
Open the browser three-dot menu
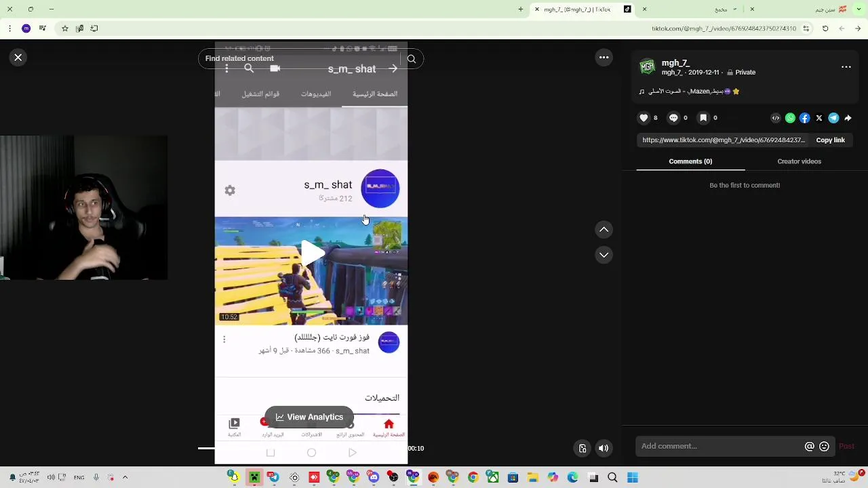point(9,28)
